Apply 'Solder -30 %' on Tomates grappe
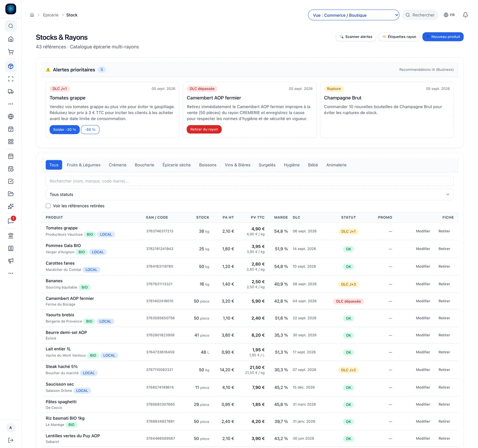 pyautogui.click(x=65, y=130)
